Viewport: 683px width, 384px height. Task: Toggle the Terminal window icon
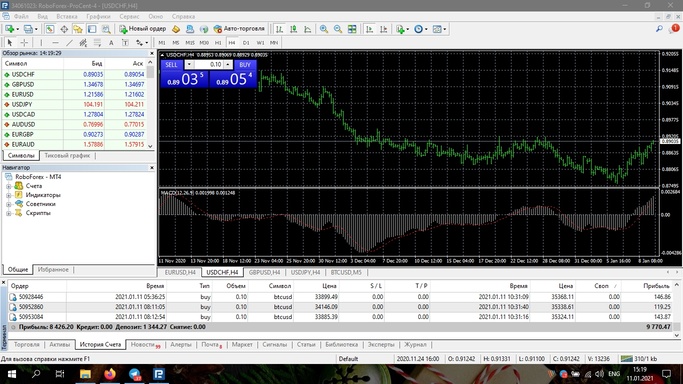tap(92, 29)
